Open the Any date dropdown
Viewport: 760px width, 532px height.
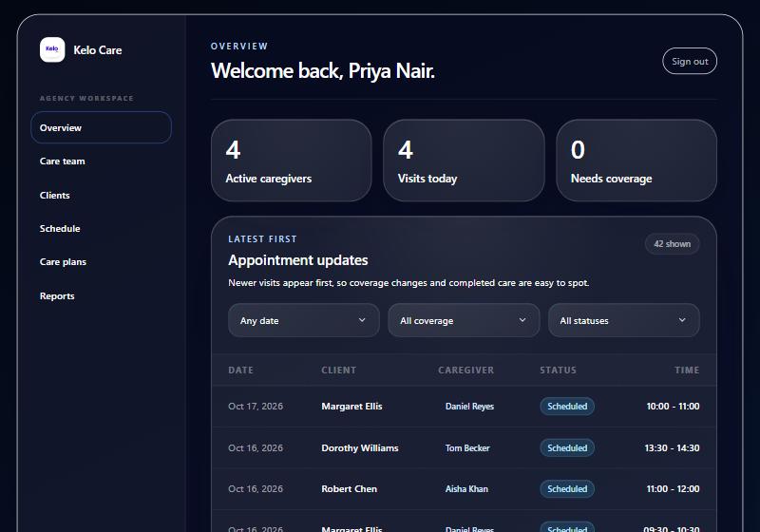point(303,320)
